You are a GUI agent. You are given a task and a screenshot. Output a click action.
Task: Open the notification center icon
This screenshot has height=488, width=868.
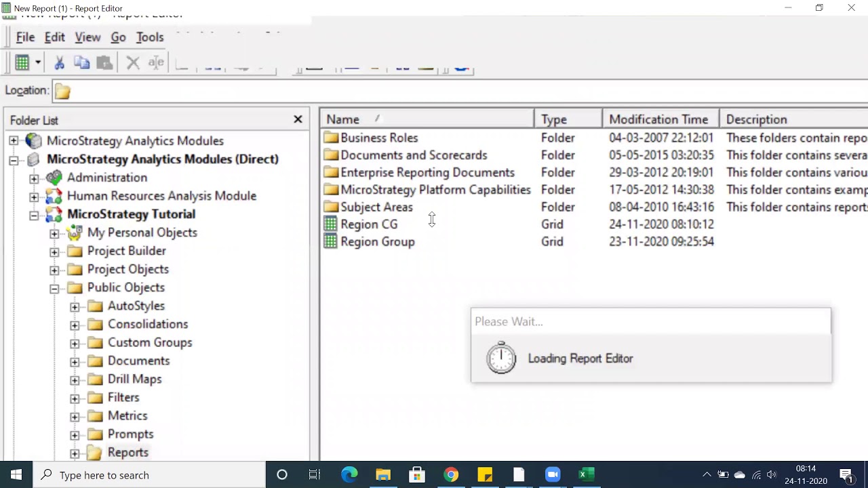point(846,475)
